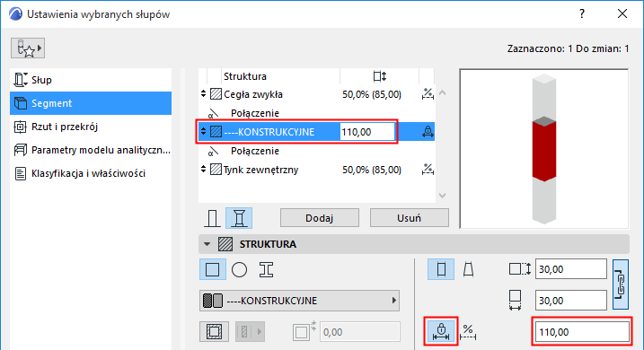Click the second Połączenie joint row

(316, 151)
